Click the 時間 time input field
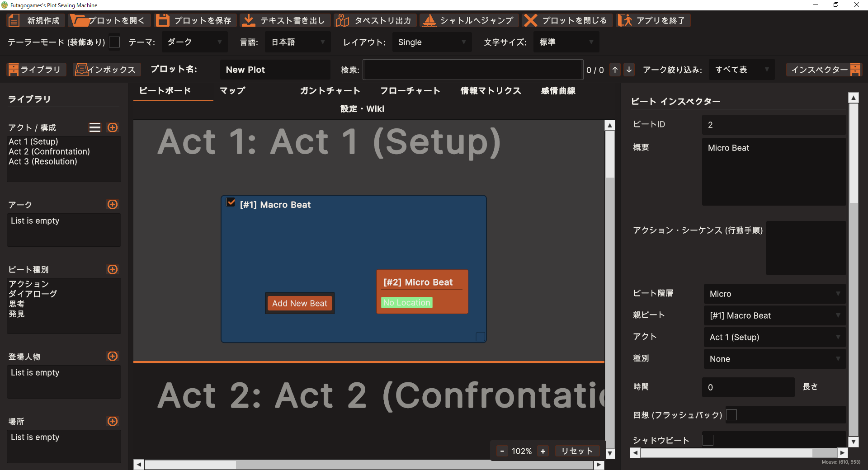Image resolution: width=868 pixels, height=470 pixels. click(x=748, y=387)
